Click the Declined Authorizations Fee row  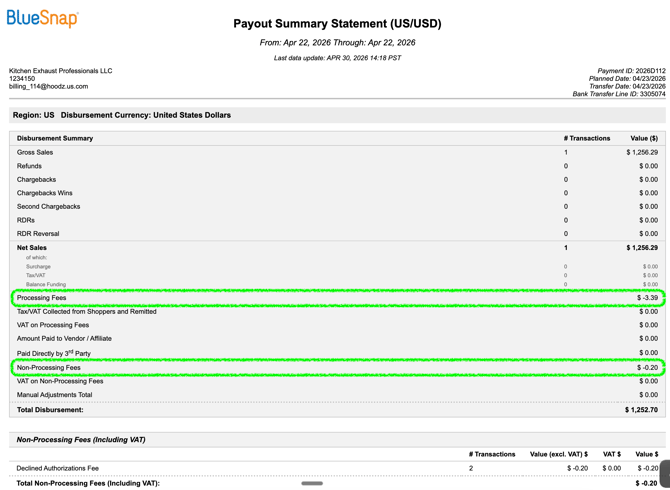pos(337,468)
